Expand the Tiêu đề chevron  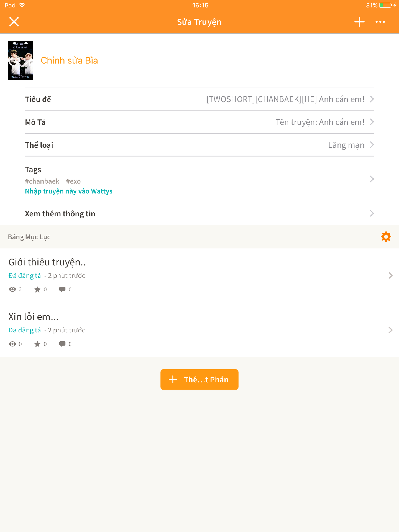point(372,99)
